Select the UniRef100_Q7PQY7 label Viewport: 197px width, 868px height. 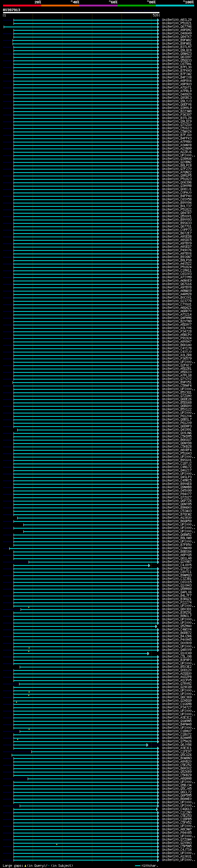pyautogui.click(x=177, y=568)
